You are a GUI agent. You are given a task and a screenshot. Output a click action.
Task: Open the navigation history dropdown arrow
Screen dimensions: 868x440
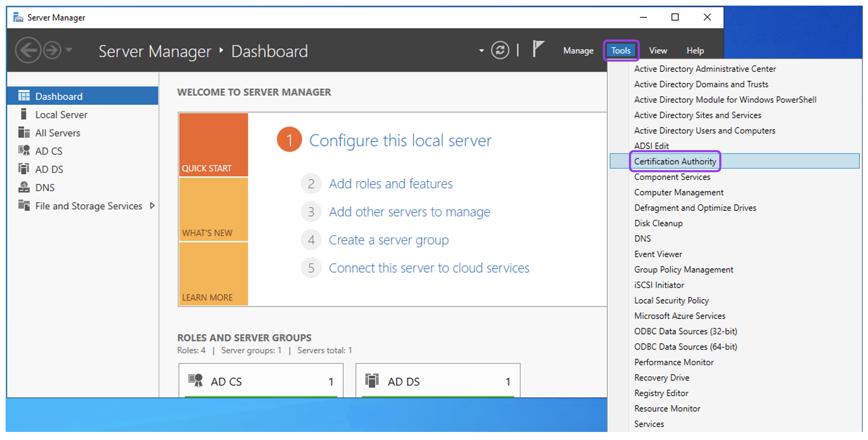tap(69, 50)
